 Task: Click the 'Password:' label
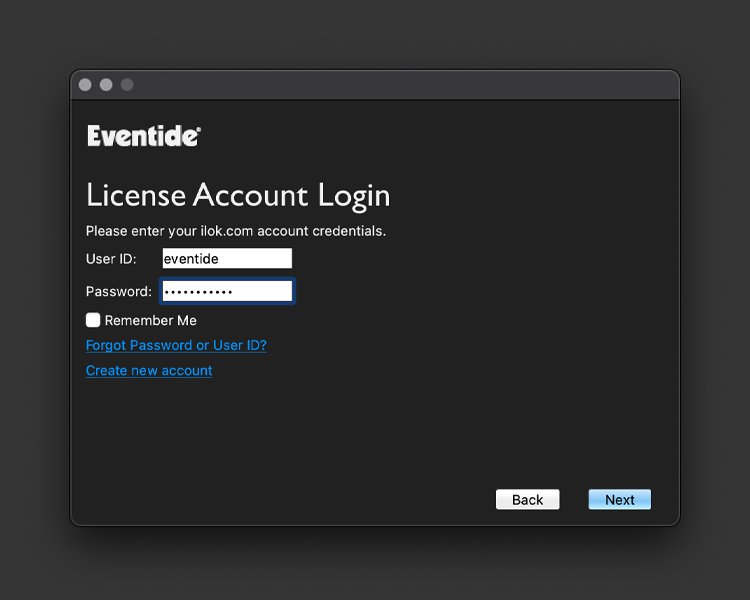click(118, 292)
